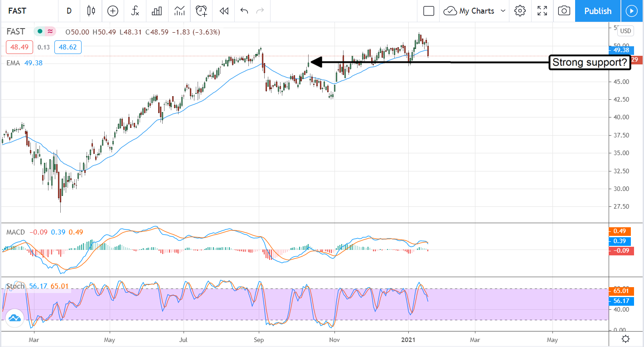Click the 37.50 price axis label
This screenshot has height=347, width=644.
pos(621,135)
